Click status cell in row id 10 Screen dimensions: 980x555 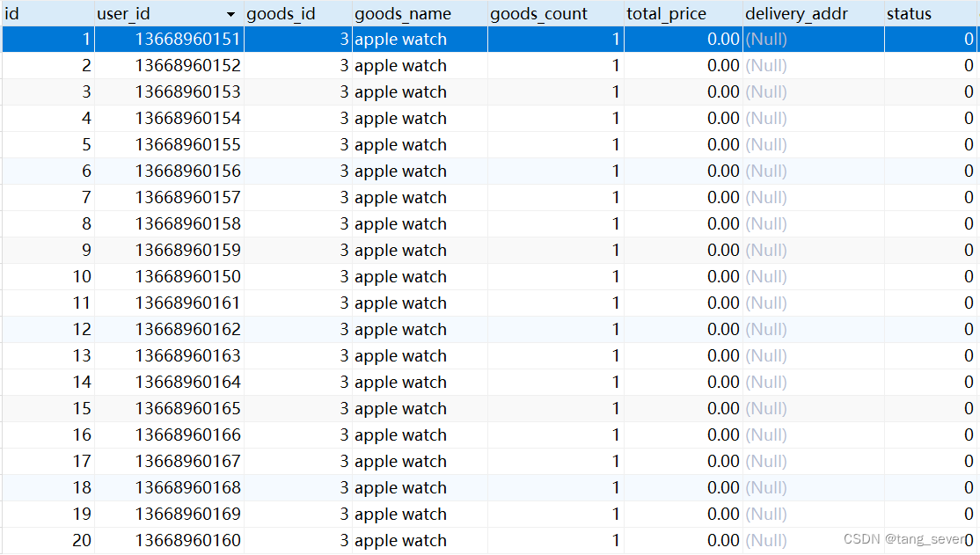[x=932, y=276]
